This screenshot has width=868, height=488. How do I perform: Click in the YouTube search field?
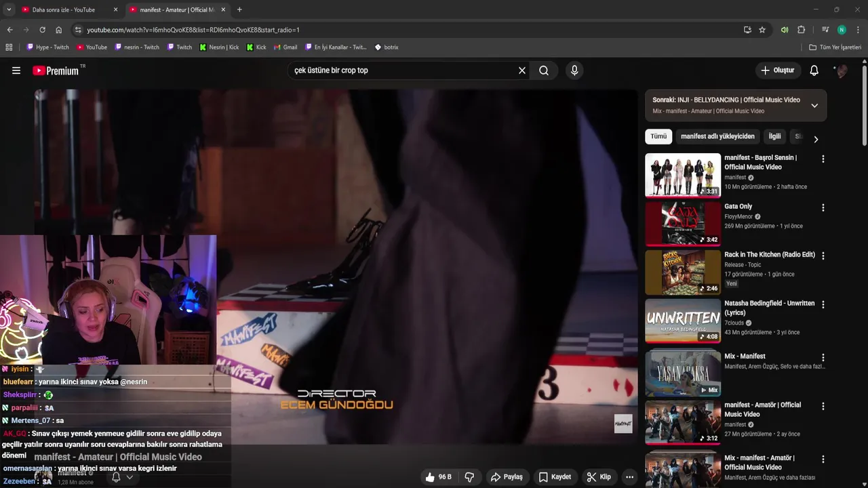(x=403, y=70)
